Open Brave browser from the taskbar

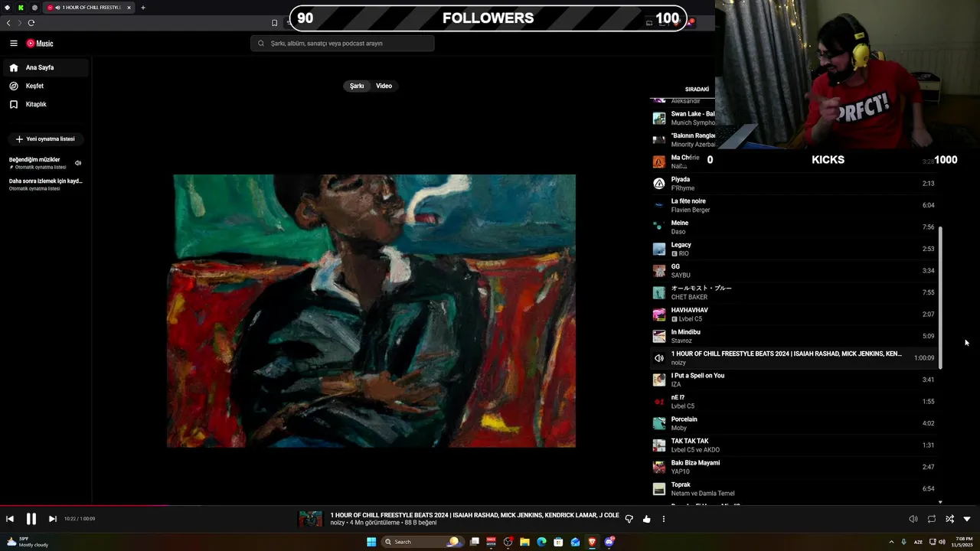592,542
